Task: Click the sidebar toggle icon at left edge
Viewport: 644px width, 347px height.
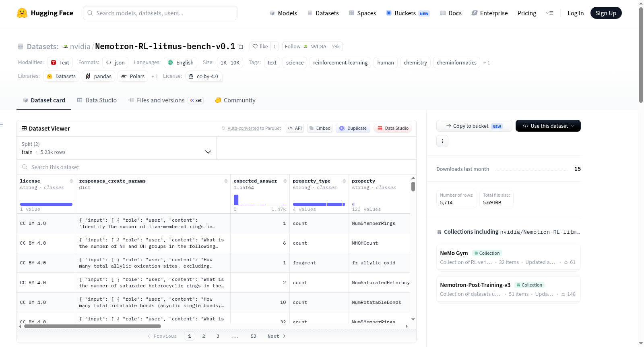Action: coord(2,125)
